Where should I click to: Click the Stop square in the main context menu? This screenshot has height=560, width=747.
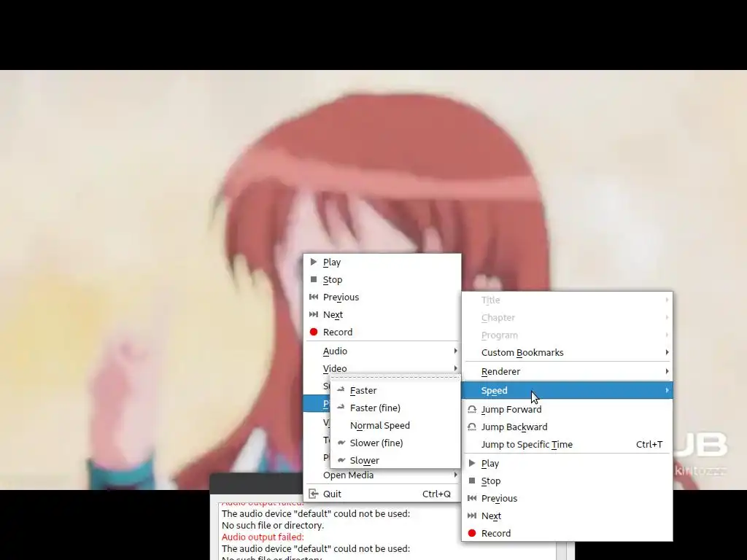pos(314,279)
